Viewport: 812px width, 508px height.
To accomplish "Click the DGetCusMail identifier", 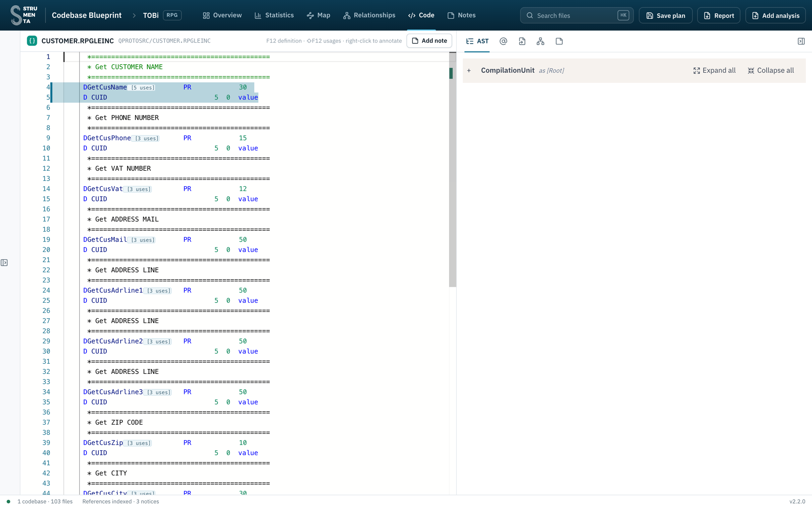I will coord(105,239).
